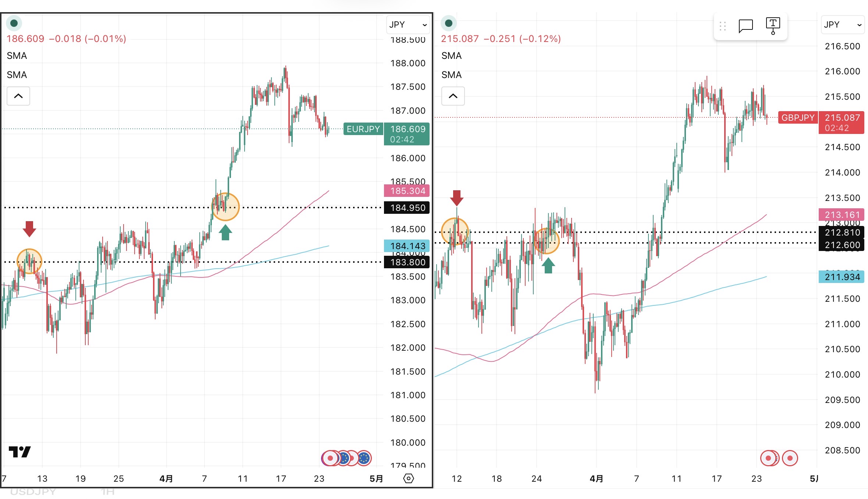Click the rightmost Japan flag event on GBPJPY chart
868x499 pixels.
point(790,458)
